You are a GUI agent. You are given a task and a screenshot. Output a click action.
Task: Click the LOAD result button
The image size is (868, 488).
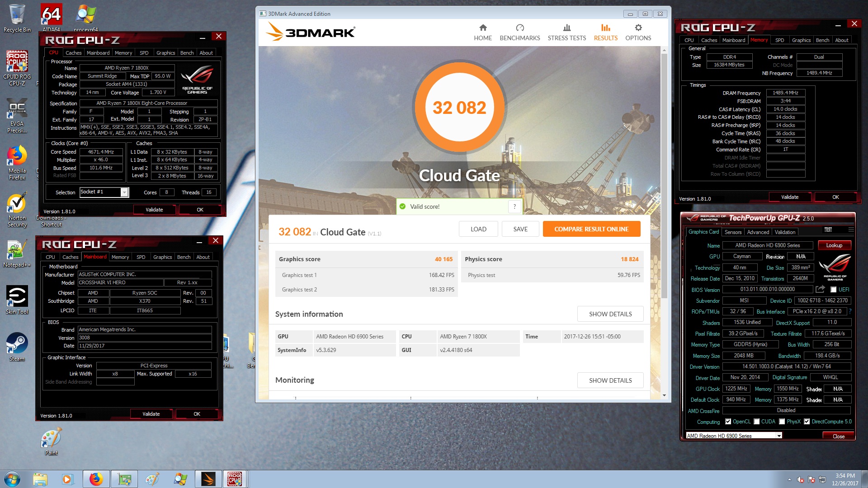pyautogui.click(x=478, y=229)
